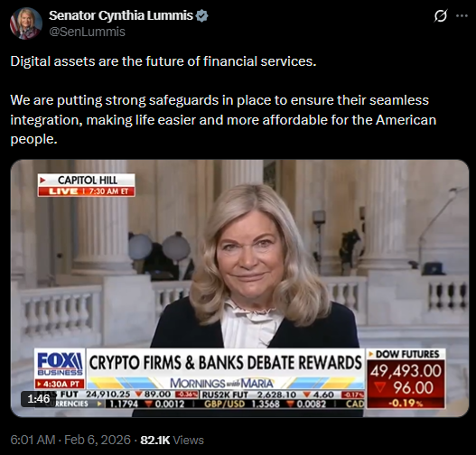Image resolution: width=476 pixels, height=455 pixels.
Task: Click the tweet text about digital assets
Action: tap(223, 100)
